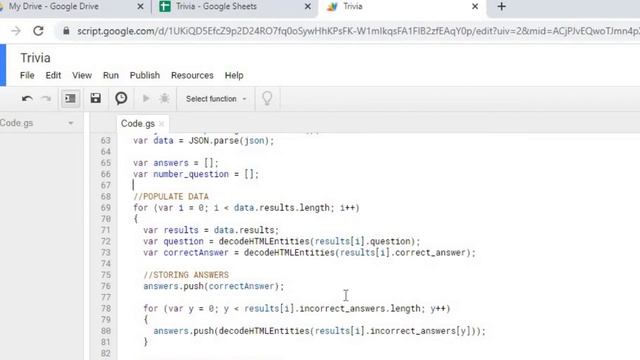The image size is (640, 360).
Task: Toggle the indent formatting toolbar icon
Action: point(70,98)
